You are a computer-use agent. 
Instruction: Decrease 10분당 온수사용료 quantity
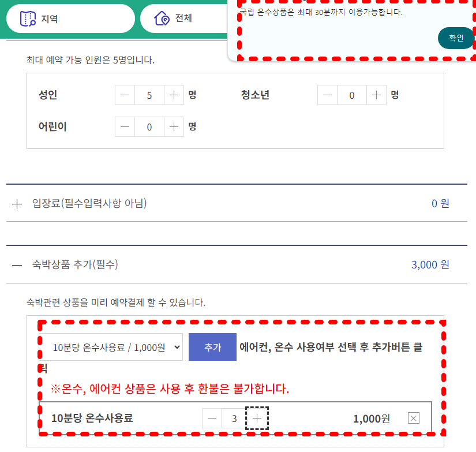pyautogui.click(x=212, y=419)
